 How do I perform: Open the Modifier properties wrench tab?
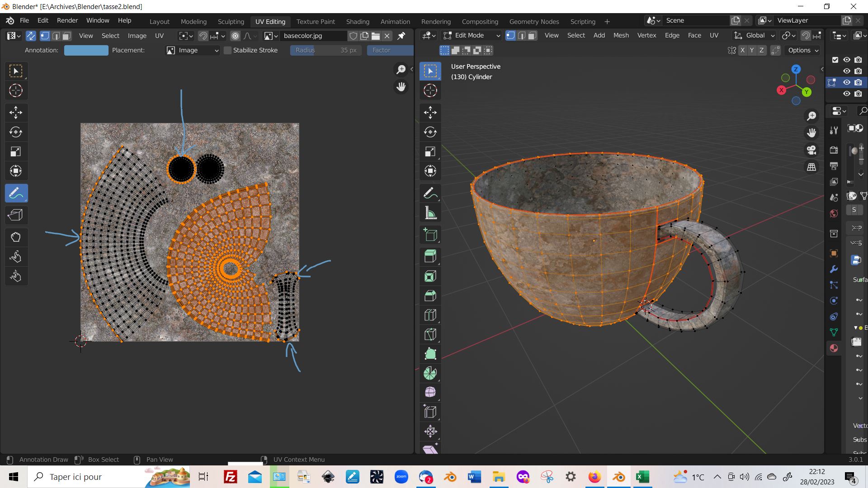[x=834, y=269]
